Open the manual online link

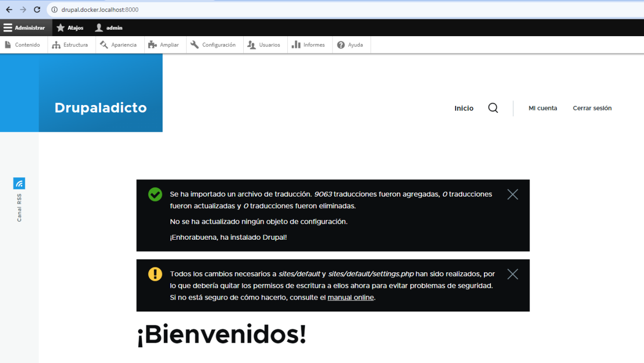[x=351, y=298]
